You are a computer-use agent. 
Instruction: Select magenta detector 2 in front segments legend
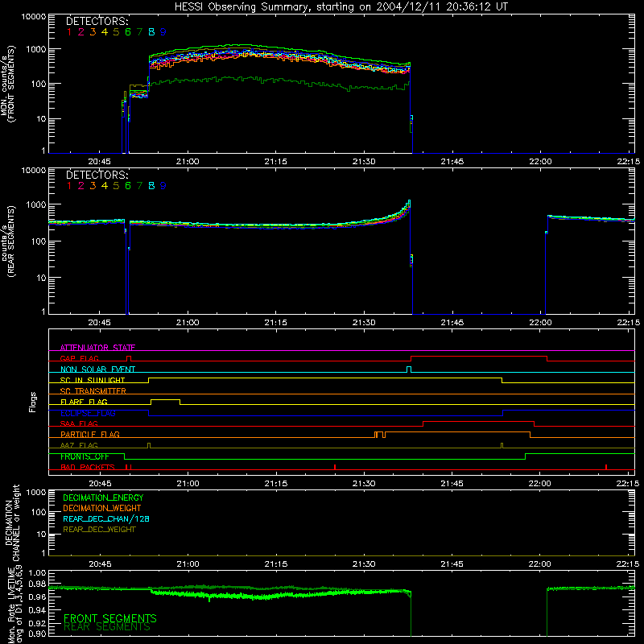point(81,31)
